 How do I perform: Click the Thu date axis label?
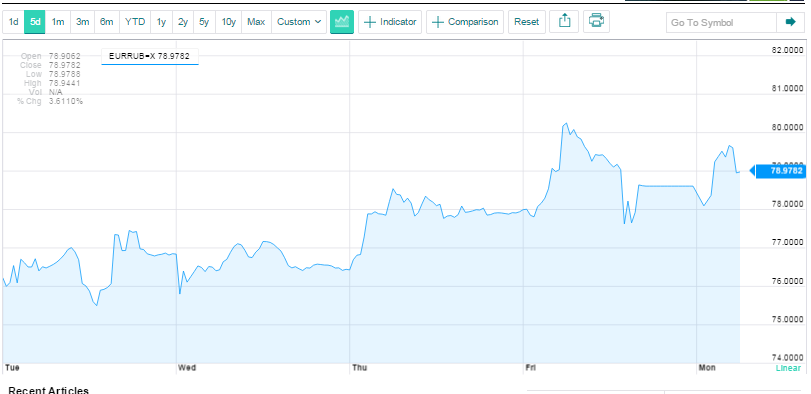point(359,368)
